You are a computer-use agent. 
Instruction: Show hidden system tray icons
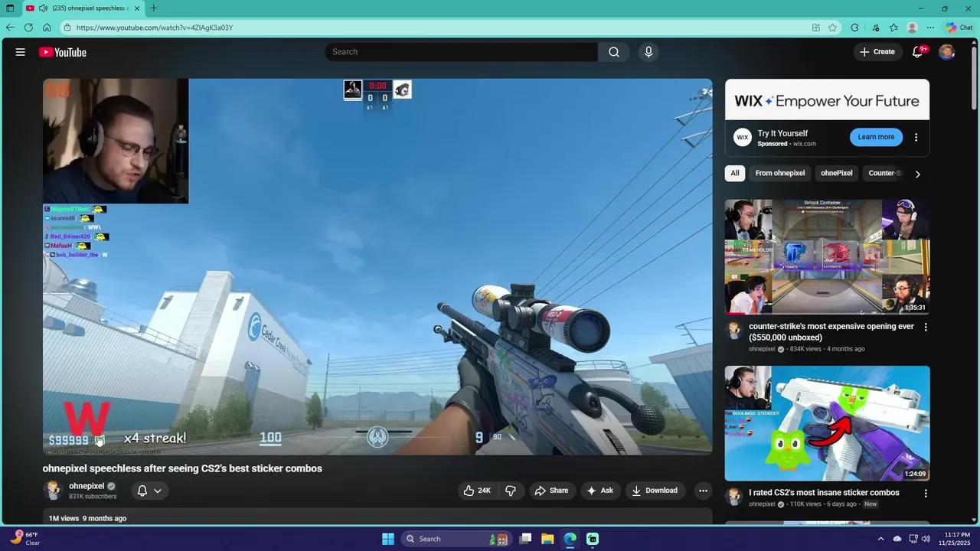tap(880, 539)
